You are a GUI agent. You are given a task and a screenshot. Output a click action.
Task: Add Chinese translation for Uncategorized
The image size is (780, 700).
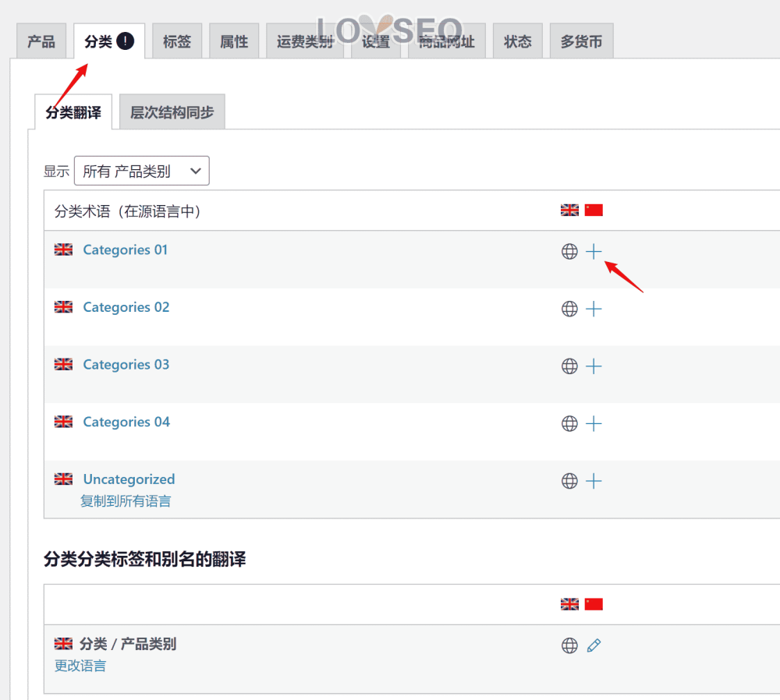point(594,481)
